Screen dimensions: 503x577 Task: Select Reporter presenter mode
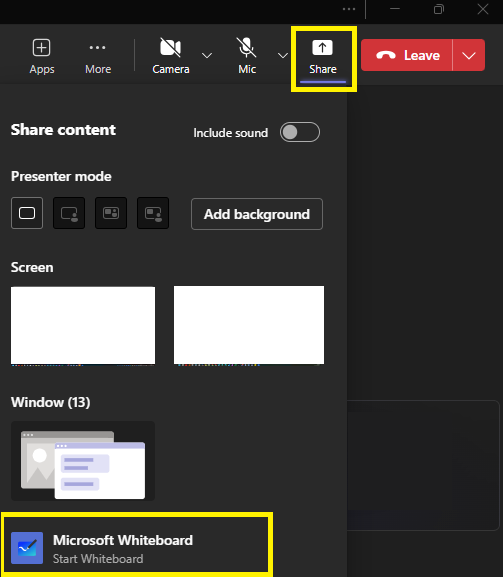153,213
